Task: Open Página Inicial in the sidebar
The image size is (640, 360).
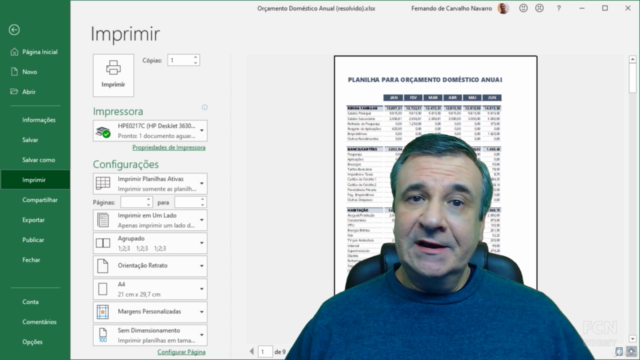Action: (x=35, y=52)
